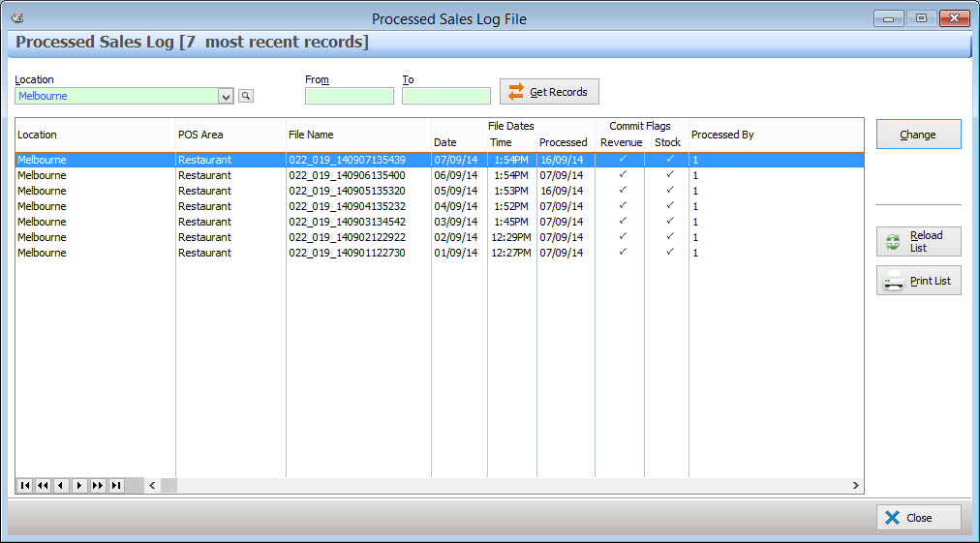The width and height of the screenshot is (980, 543).
Task: Maximize the Processed Sales Log File window
Action: (921, 18)
